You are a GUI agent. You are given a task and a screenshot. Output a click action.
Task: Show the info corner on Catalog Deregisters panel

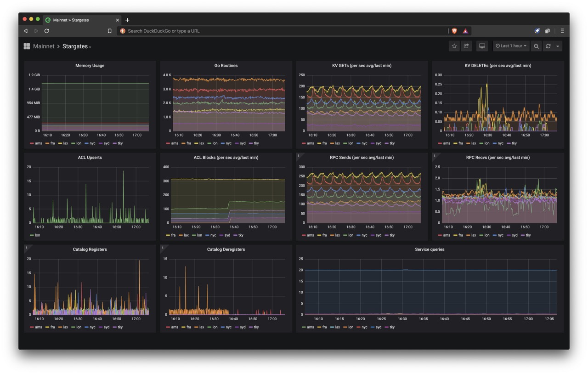(x=163, y=248)
